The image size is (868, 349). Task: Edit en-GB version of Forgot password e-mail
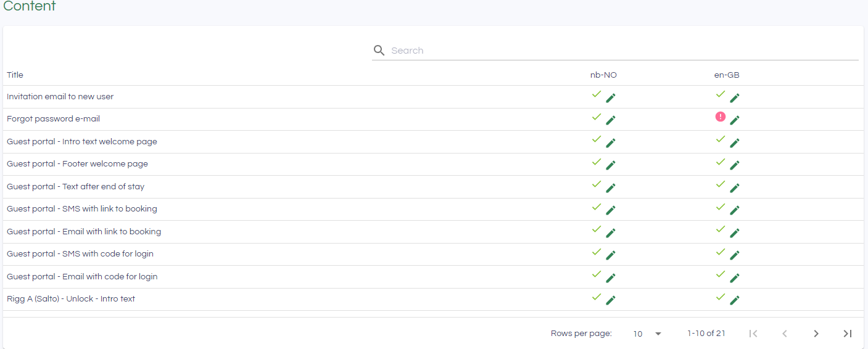point(735,120)
